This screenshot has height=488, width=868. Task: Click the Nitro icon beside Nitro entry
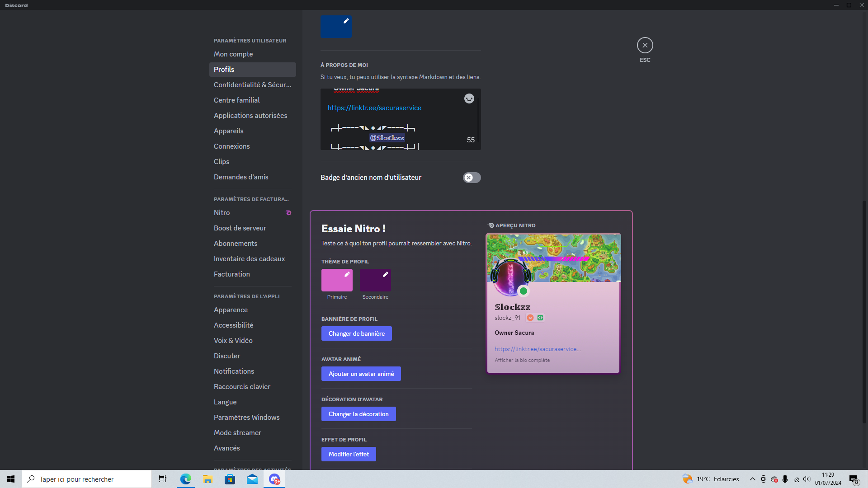pyautogui.click(x=288, y=213)
